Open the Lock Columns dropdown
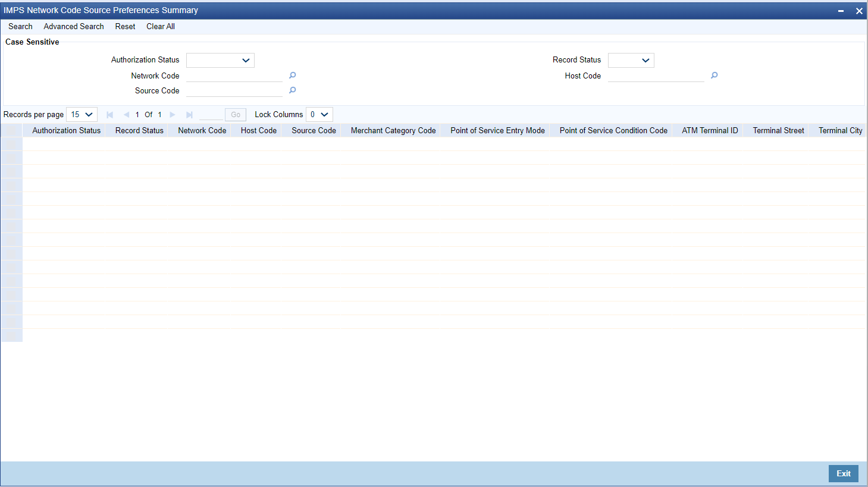868x487 pixels. [x=319, y=115]
